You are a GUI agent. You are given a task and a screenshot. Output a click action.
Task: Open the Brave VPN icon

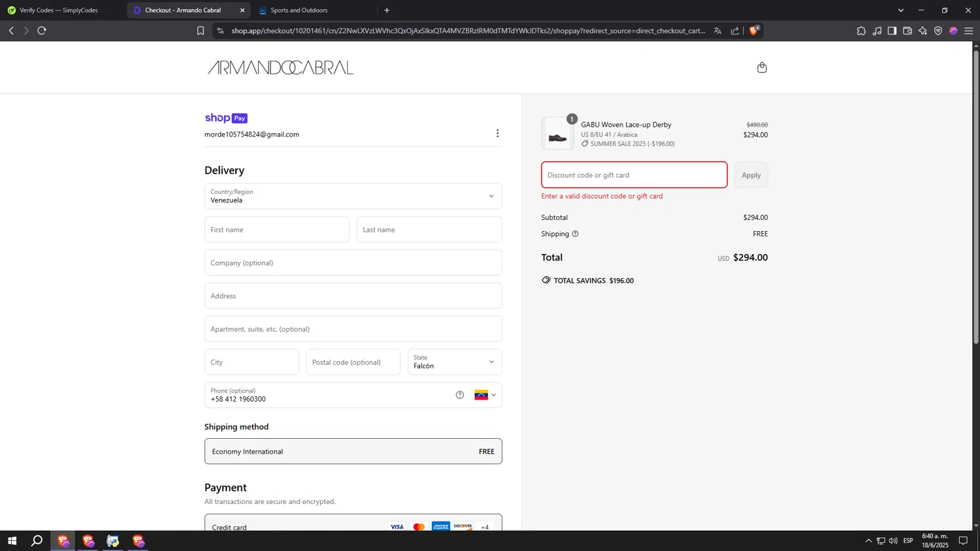coord(938,31)
